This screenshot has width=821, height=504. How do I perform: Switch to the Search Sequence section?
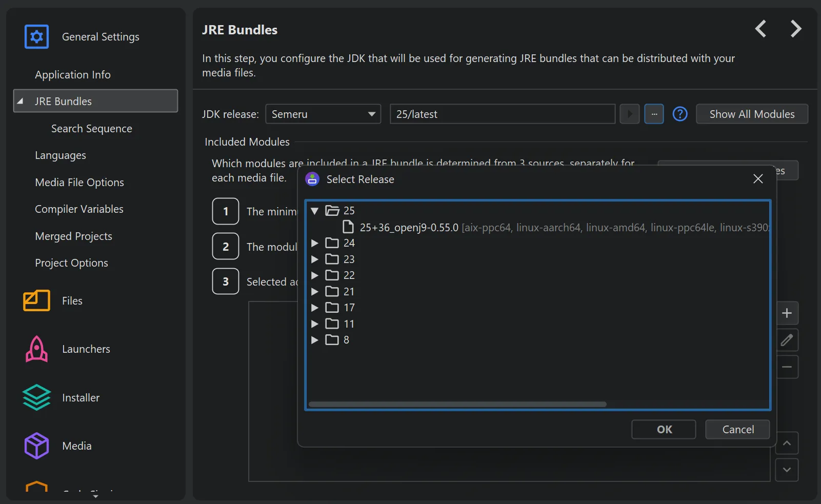pos(92,128)
